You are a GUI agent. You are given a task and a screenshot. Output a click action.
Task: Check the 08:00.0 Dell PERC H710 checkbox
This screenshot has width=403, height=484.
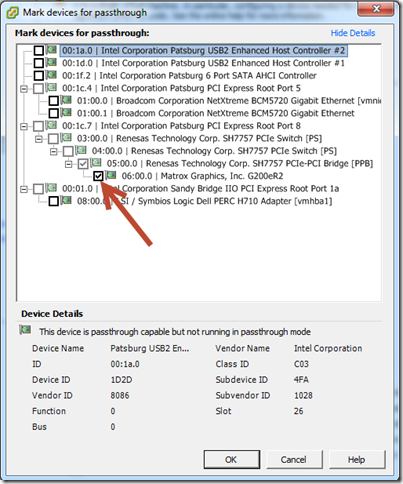(x=54, y=201)
